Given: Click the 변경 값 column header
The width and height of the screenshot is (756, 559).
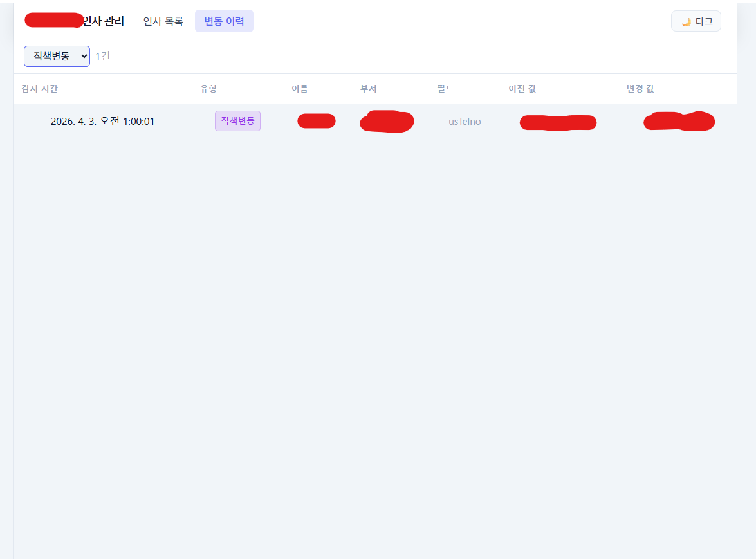Looking at the screenshot, I should pyautogui.click(x=641, y=89).
